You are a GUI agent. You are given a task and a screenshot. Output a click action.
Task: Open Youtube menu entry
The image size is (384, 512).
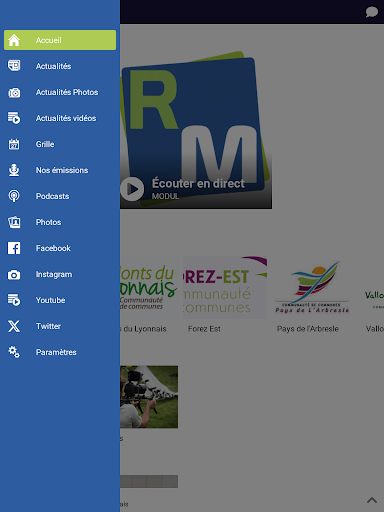pyautogui.click(x=60, y=300)
